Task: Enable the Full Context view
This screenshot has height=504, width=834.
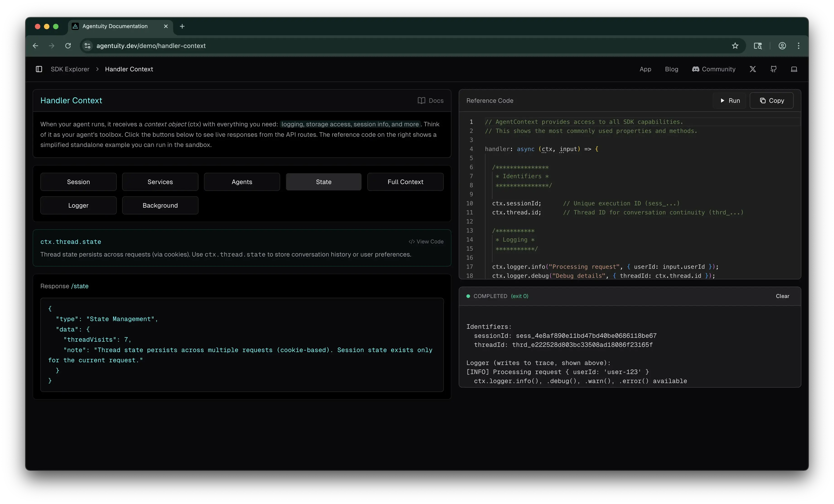Action: point(405,182)
